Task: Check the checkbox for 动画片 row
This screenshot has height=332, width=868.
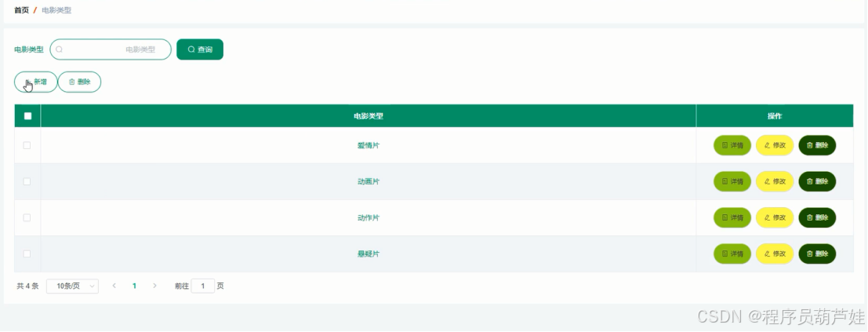Action: (27, 181)
